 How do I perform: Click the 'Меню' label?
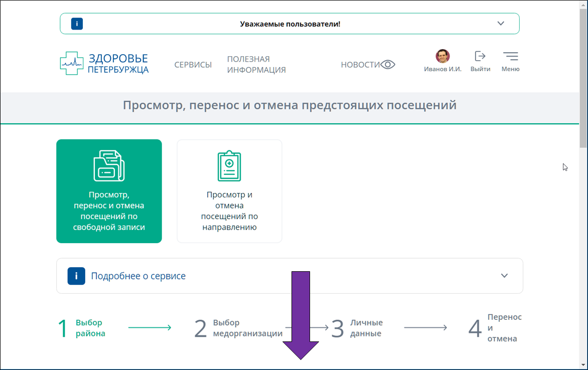coord(510,69)
